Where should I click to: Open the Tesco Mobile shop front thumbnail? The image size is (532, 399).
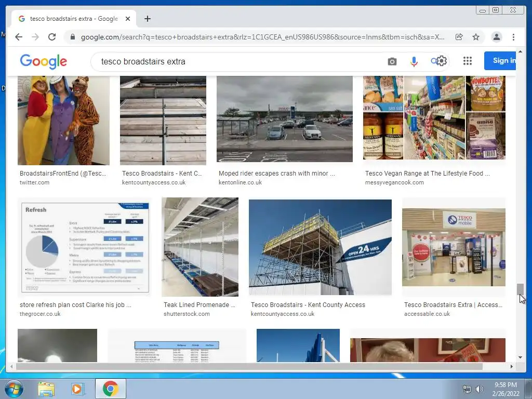pyautogui.click(x=454, y=247)
